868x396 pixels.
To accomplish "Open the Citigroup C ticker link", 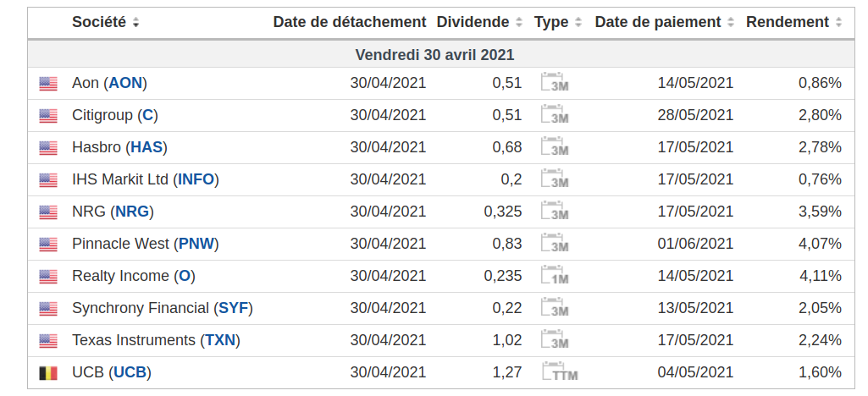I will click(x=148, y=115).
